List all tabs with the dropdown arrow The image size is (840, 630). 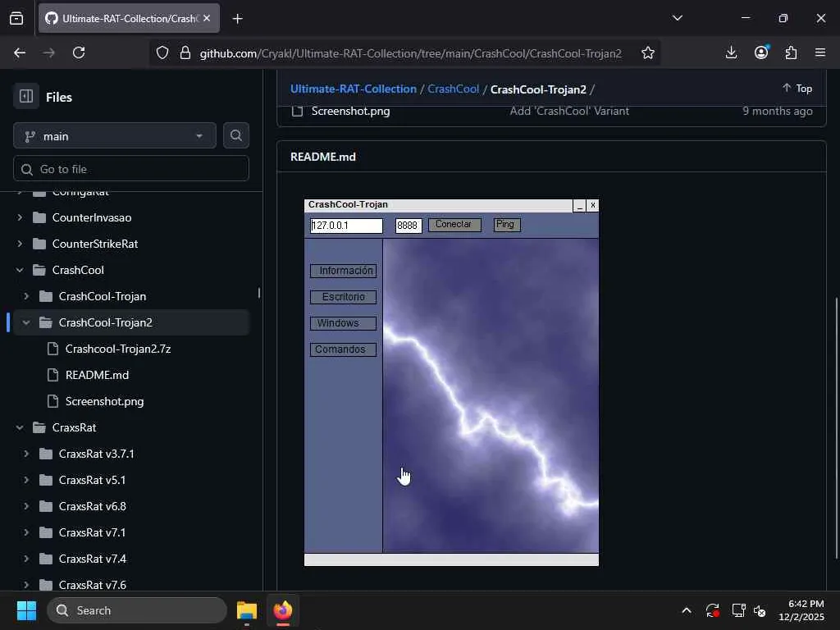pos(677,18)
